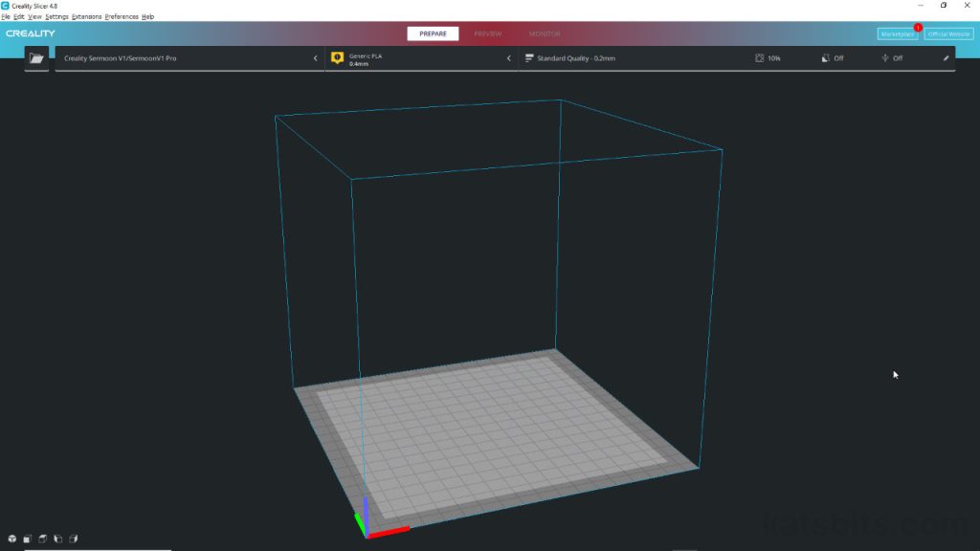
Task: Toggle support generation currently set Off
Action: (x=826, y=57)
